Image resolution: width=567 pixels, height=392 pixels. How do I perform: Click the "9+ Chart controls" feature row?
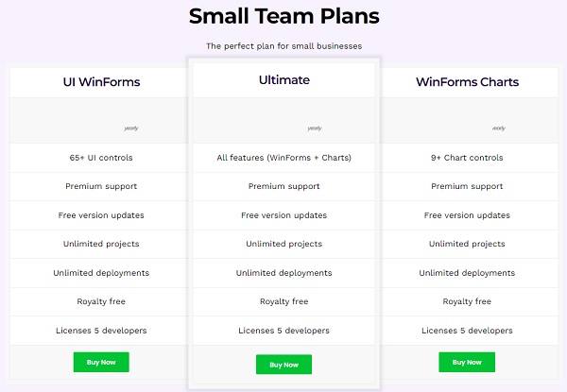[467, 158]
